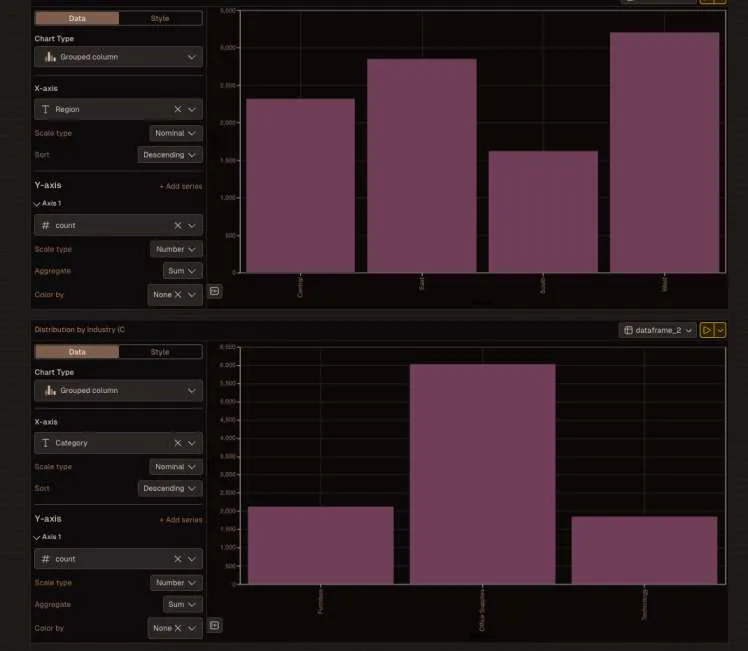The image size is (748, 651).
Task: Click Add series in the Region chart
Action: click(180, 186)
